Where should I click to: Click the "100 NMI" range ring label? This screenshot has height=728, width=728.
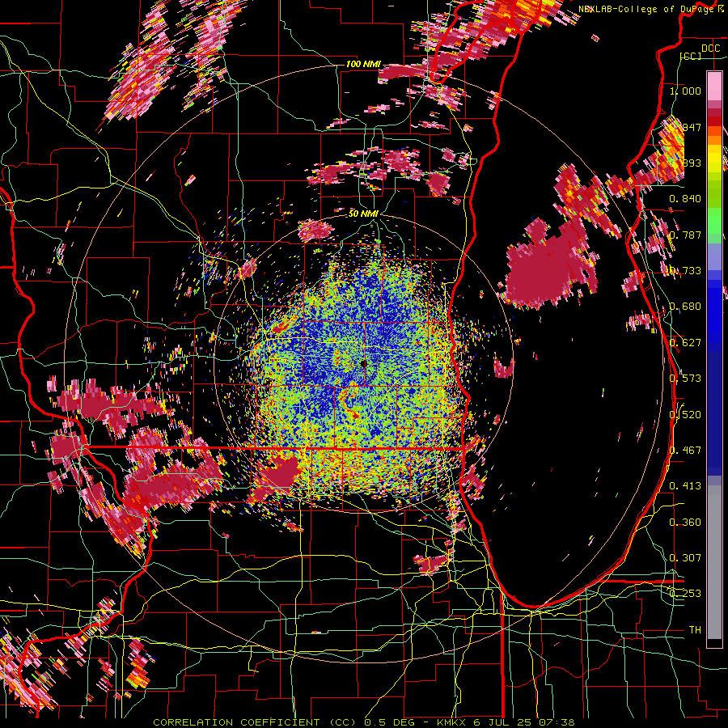[x=363, y=64]
